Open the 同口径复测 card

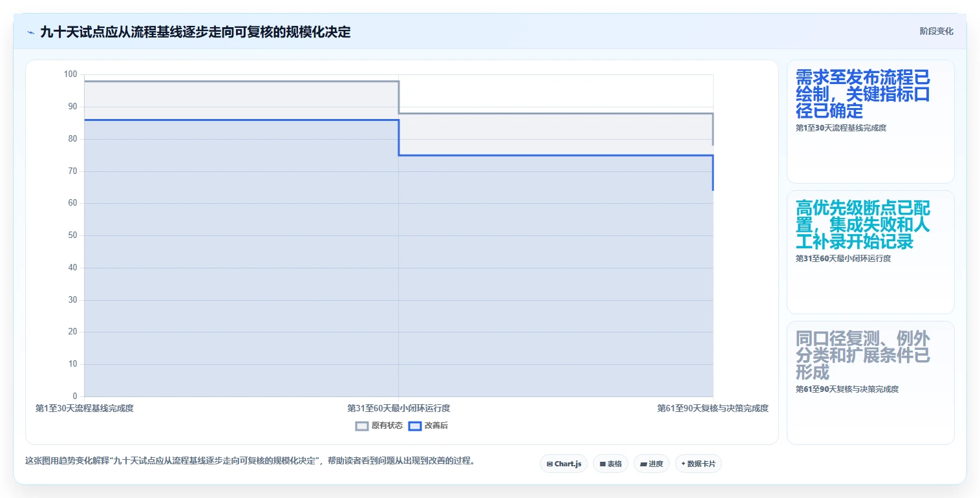[870, 383]
